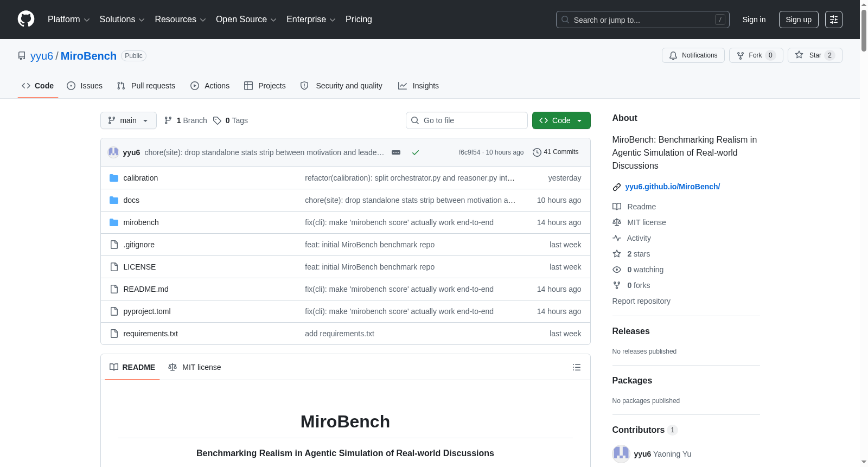This screenshot has height=467, width=868.
Task: View the green commit status check mark
Action: [416, 152]
